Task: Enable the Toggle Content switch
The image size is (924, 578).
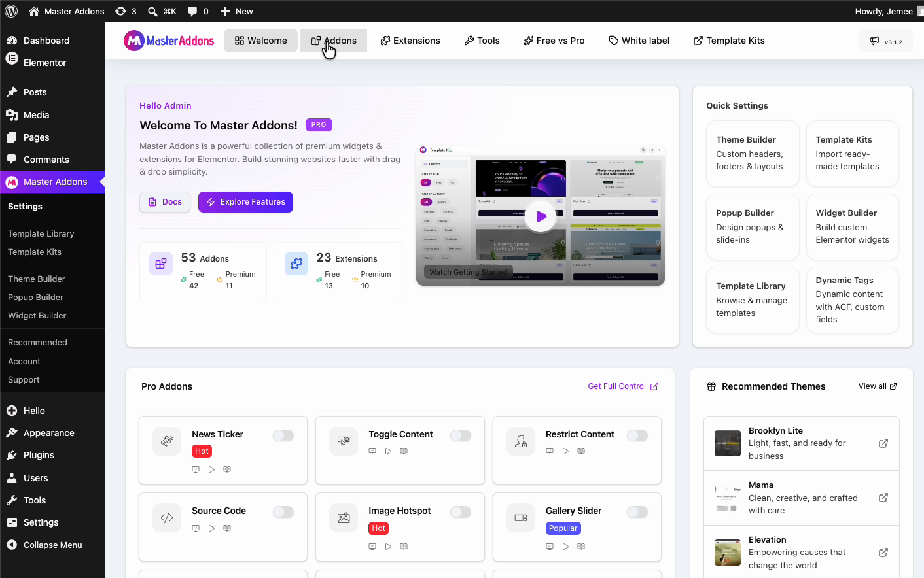Action: click(461, 435)
